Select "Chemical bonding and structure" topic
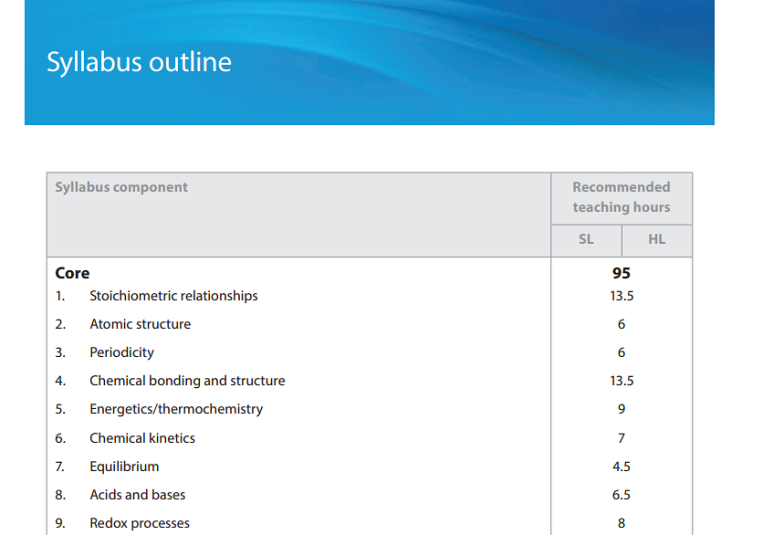The height and width of the screenshot is (535, 773). pyautogui.click(x=187, y=381)
